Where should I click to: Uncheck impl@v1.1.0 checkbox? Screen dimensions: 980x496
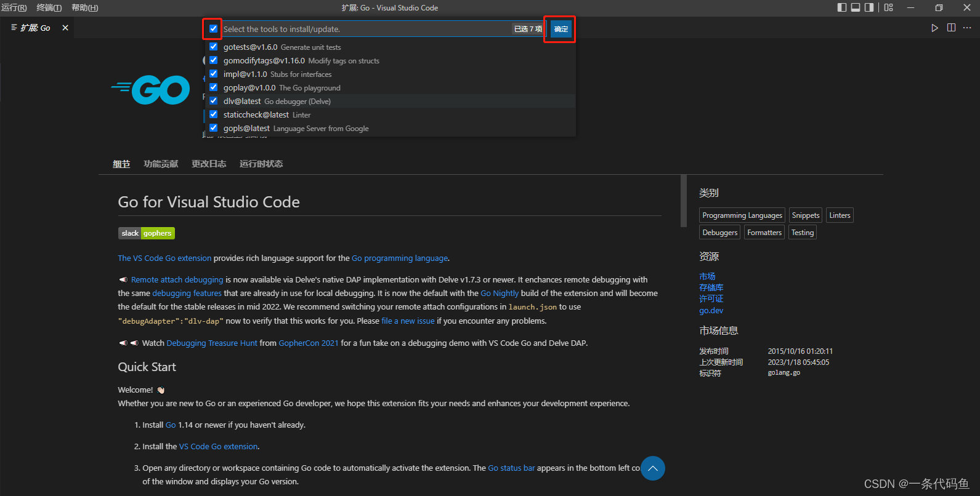(213, 74)
